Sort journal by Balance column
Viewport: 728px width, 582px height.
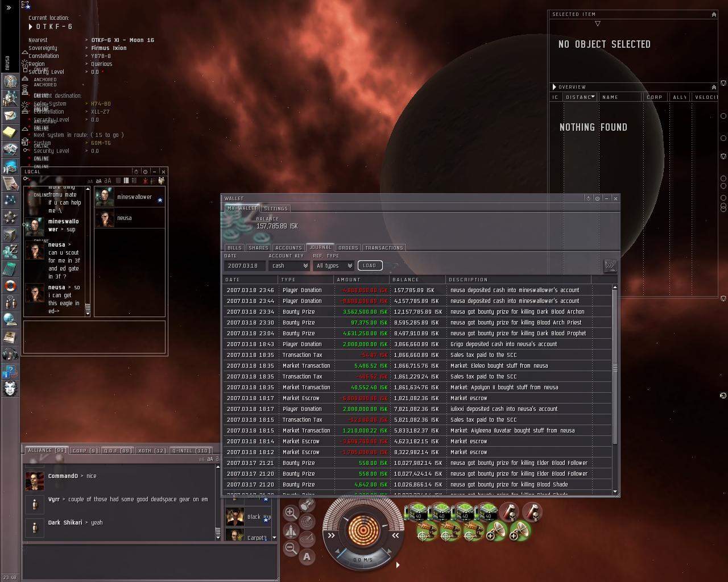pyautogui.click(x=417, y=280)
